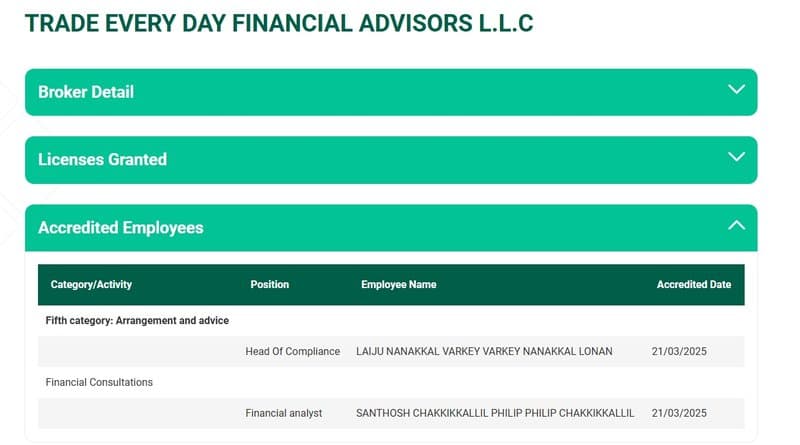
Task: Click the Position column header
Action: point(269,284)
